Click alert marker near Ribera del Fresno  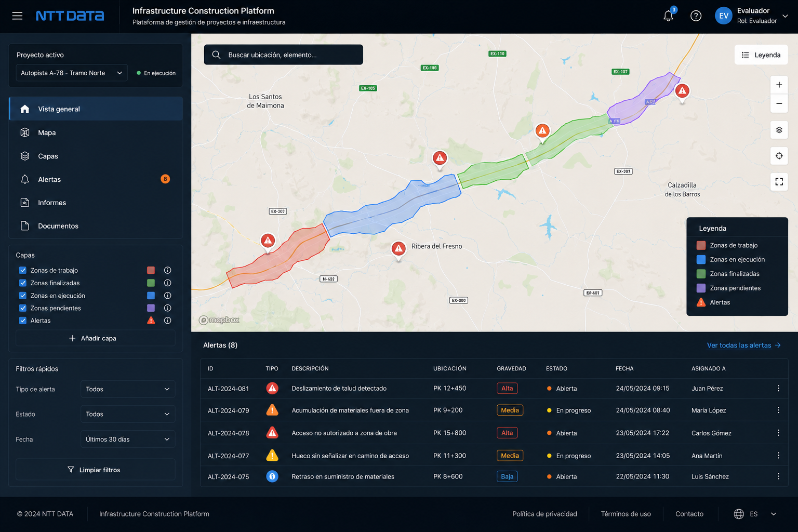coord(398,249)
